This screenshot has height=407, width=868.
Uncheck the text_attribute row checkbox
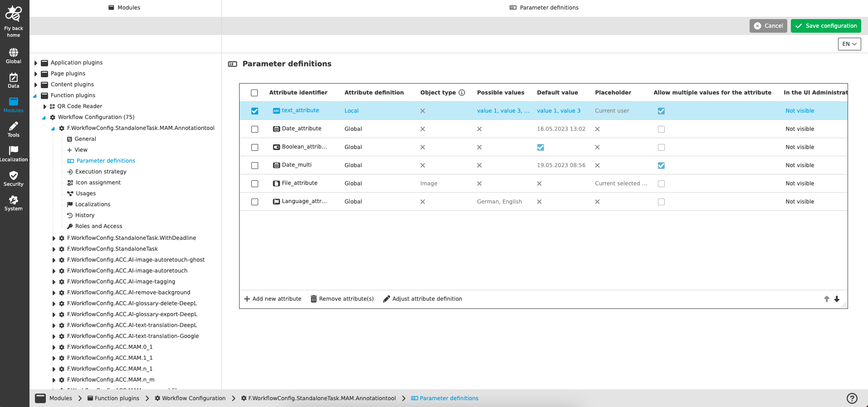[x=255, y=111]
